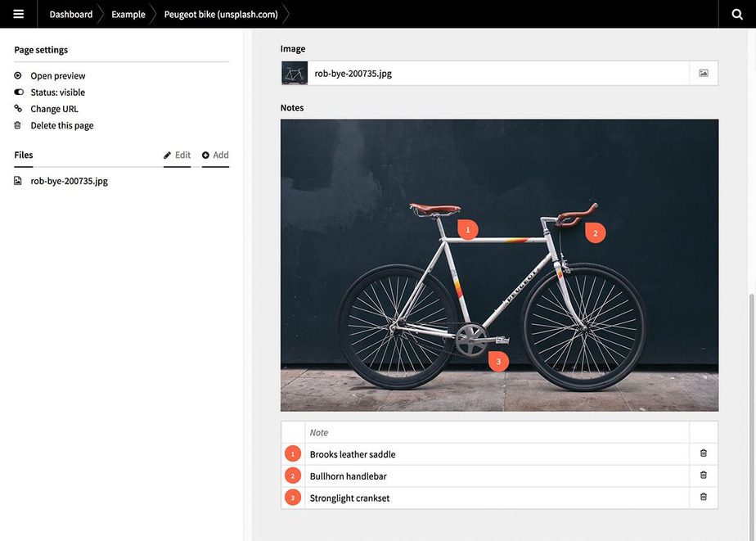The width and height of the screenshot is (756, 541).
Task: Select marker 2 near the handlebar
Action: point(595,233)
